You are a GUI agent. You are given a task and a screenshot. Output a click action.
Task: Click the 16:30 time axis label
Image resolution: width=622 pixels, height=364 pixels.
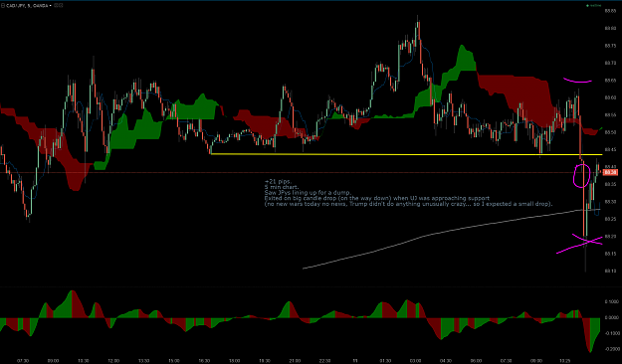tap(204, 361)
